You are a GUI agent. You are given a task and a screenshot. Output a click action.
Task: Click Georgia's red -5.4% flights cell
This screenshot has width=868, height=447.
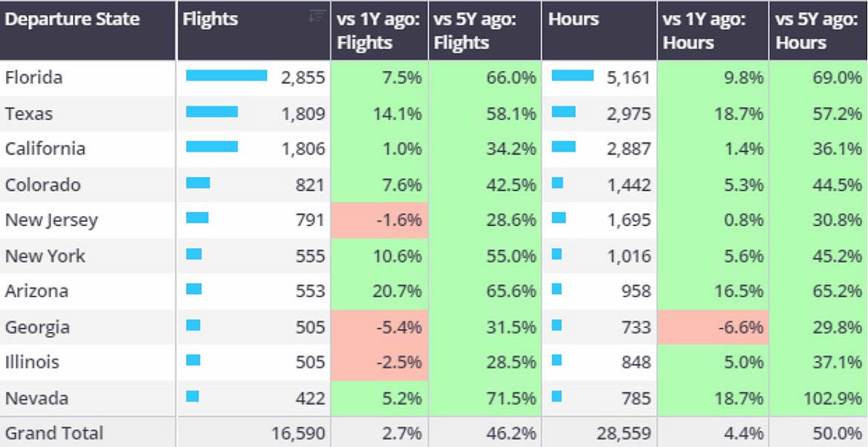(380, 327)
